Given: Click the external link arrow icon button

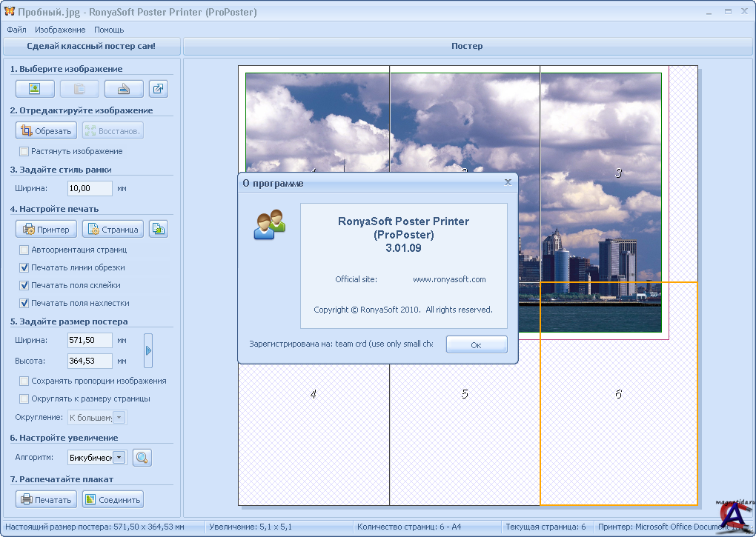Looking at the screenshot, I should click(159, 89).
